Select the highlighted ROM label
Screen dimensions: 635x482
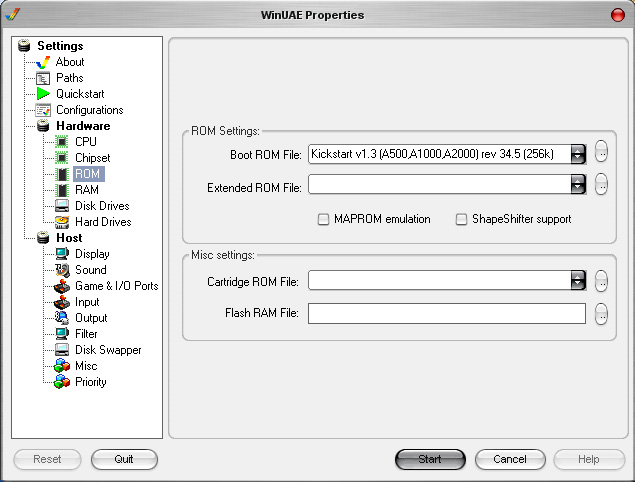pyautogui.click(x=87, y=174)
